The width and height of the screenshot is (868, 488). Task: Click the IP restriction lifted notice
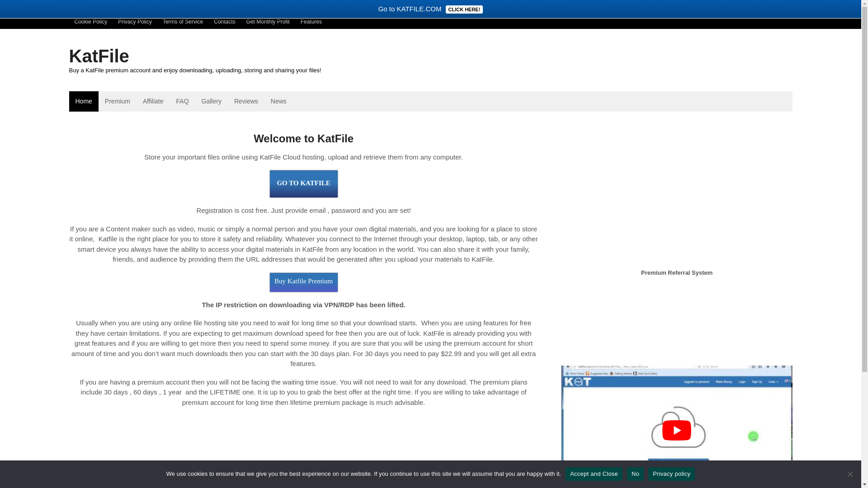pos(303,305)
